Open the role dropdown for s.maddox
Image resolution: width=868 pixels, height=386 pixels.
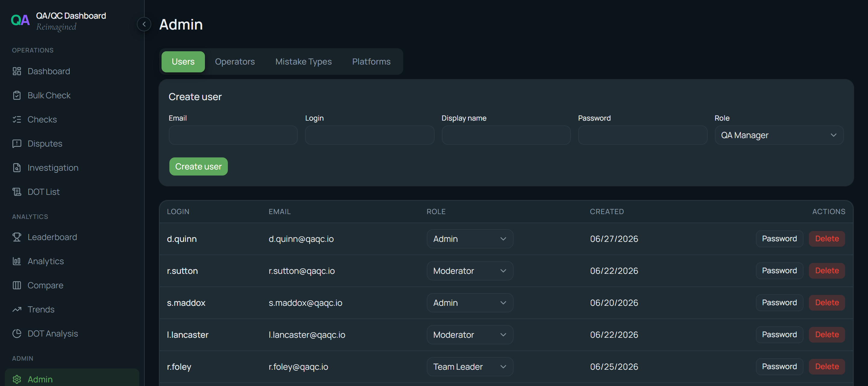pos(470,303)
